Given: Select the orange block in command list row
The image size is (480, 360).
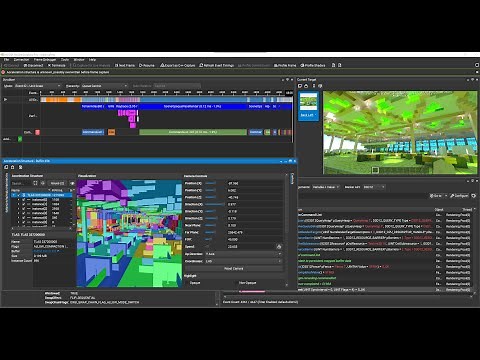Looking at the screenshot, I should coord(111,132).
